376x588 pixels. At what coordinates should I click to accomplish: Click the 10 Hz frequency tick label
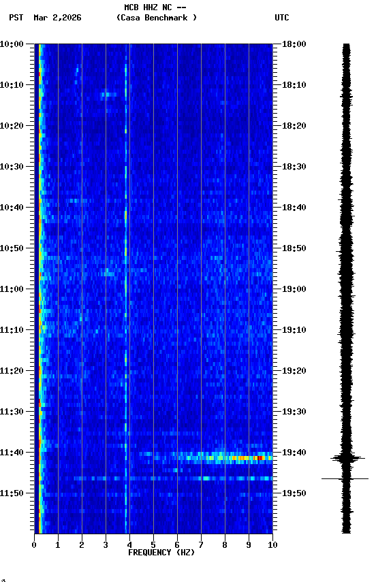point(272,545)
